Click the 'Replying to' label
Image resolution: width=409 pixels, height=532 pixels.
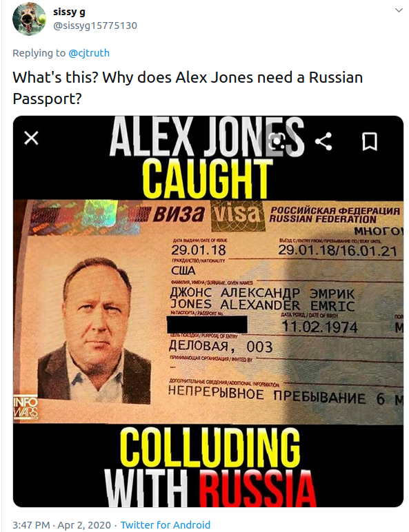[39, 53]
